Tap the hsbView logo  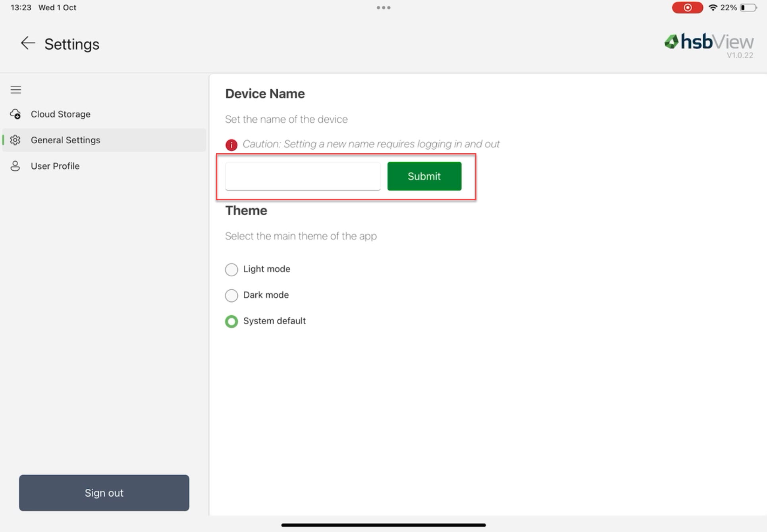click(709, 42)
